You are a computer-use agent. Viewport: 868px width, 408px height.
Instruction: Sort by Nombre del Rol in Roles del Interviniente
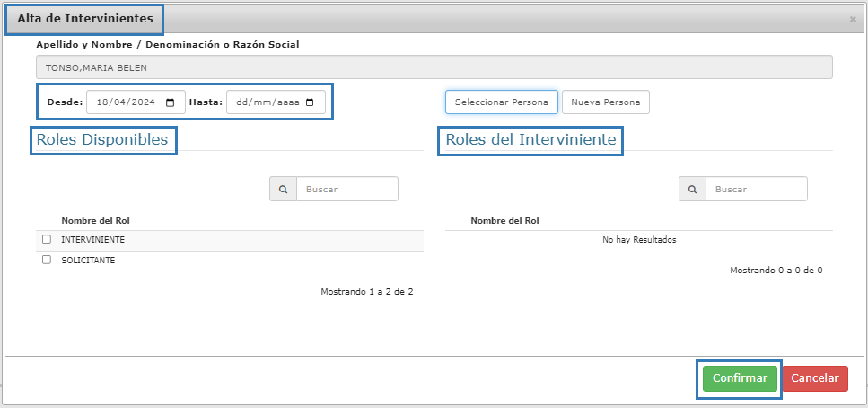click(504, 220)
